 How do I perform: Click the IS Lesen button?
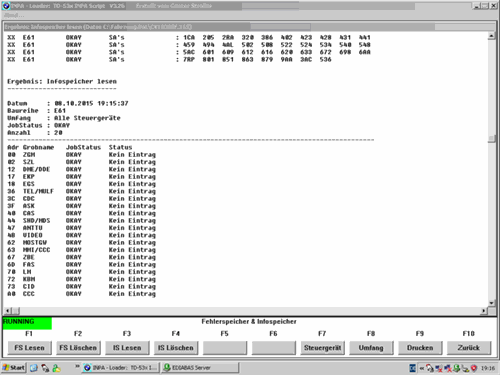127,348
